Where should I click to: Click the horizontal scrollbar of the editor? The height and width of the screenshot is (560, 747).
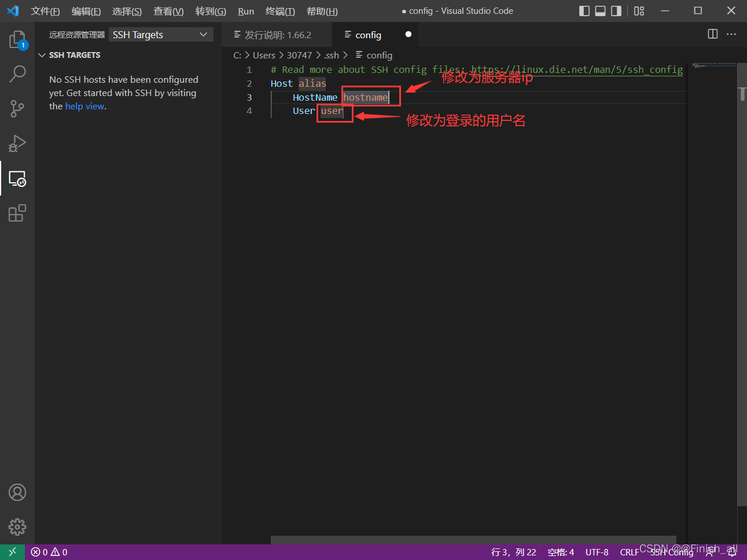point(473,540)
